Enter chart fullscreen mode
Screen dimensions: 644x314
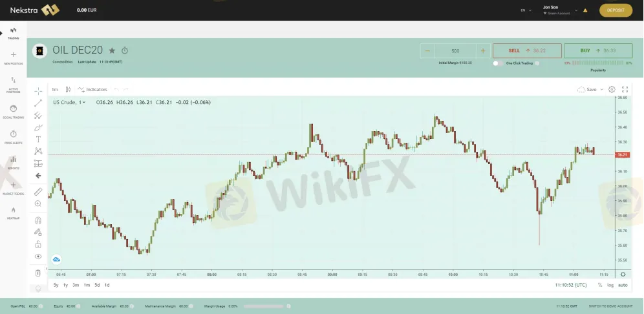625,90
